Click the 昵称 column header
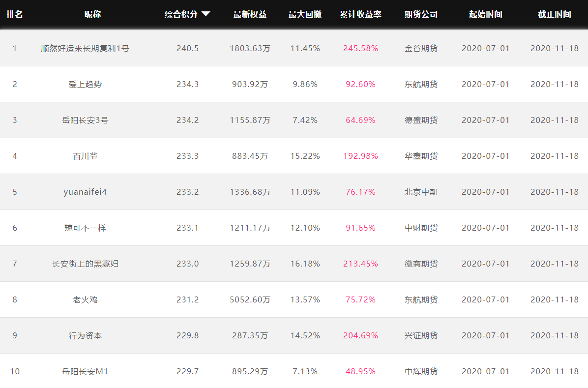Viewport: 588px width, 388px height. [92, 14]
